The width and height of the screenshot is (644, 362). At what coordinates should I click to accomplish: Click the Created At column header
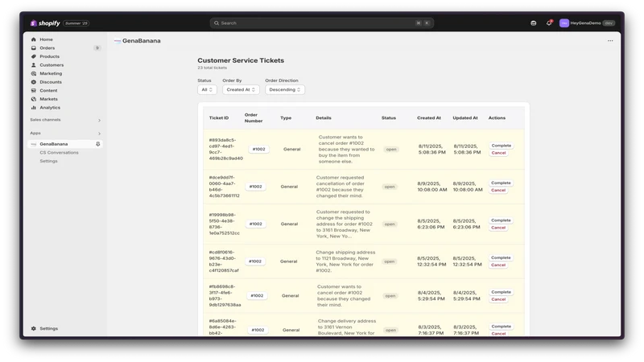(x=429, y=118)
